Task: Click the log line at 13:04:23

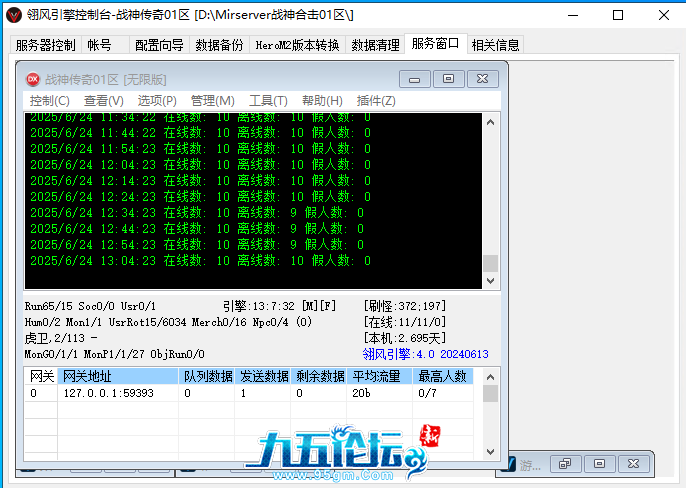Action: 200,261
